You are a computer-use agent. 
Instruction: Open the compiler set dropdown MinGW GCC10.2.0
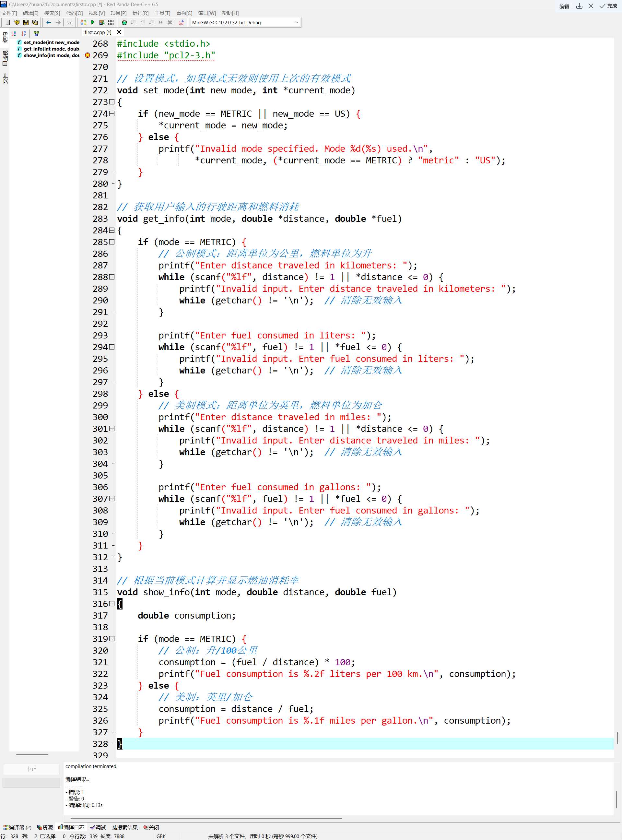coord(245,23)
